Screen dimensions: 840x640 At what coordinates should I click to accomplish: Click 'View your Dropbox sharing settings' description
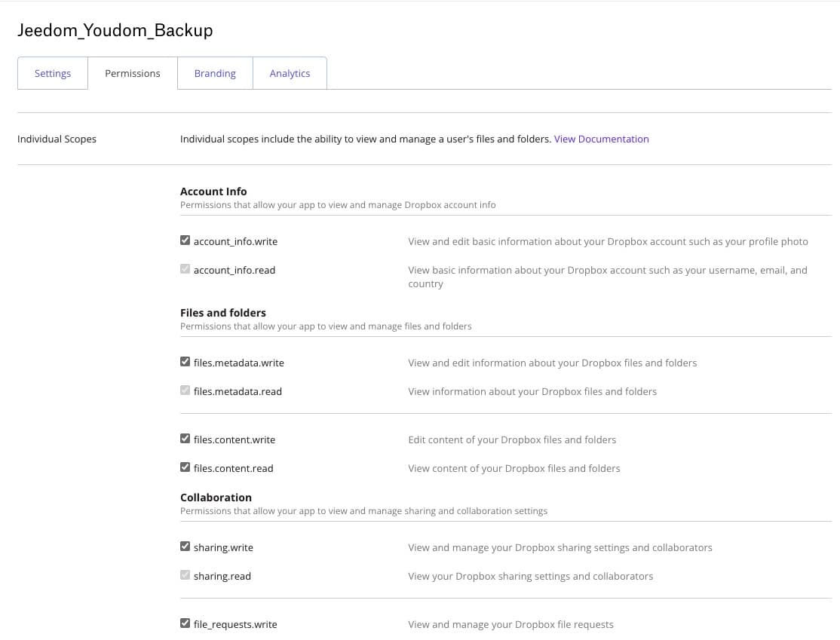click(531, 576)
